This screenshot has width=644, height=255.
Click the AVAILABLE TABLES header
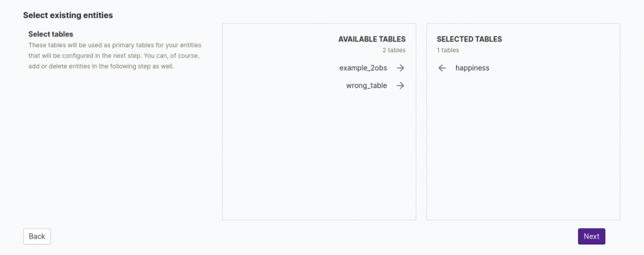372,39
